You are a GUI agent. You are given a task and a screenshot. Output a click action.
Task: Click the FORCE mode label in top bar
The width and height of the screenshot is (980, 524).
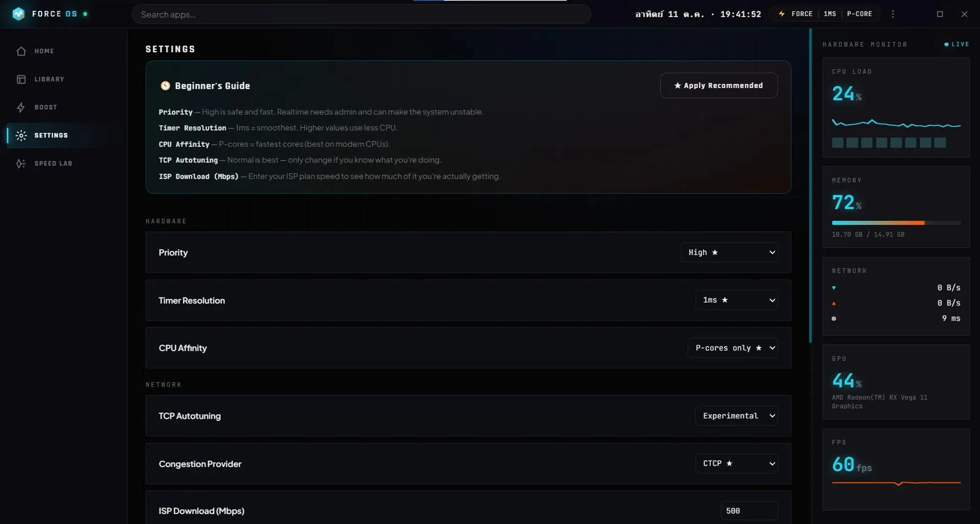[x=802, y=14]
